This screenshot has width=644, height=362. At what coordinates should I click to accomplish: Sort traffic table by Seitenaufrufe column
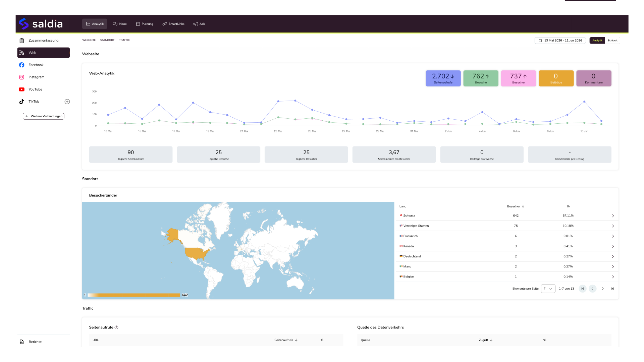(x=286, y=340)
